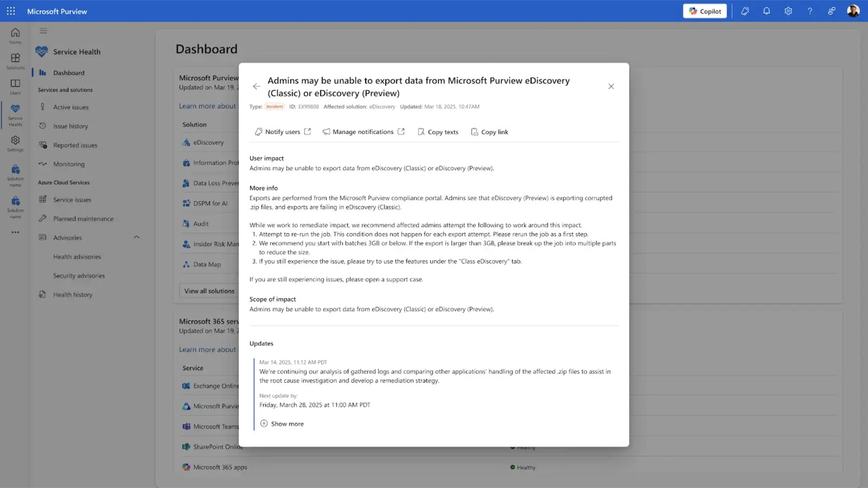868x488 pixels.
Task: Click Microsoft Purview title in header
Action: 57,11
